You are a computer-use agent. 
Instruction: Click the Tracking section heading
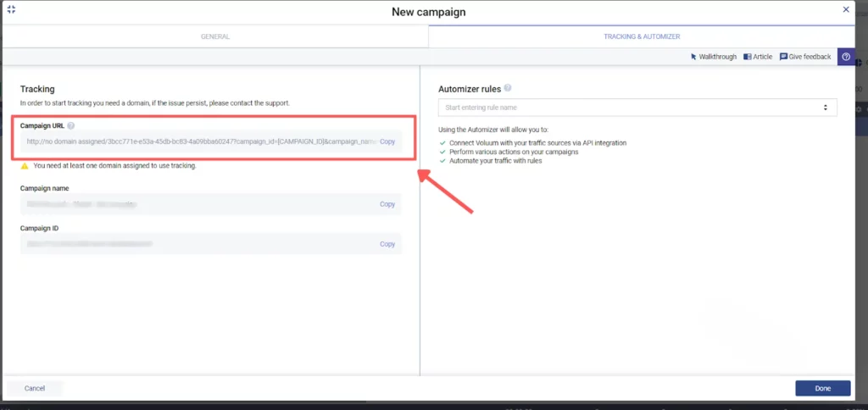click(37, 89)
